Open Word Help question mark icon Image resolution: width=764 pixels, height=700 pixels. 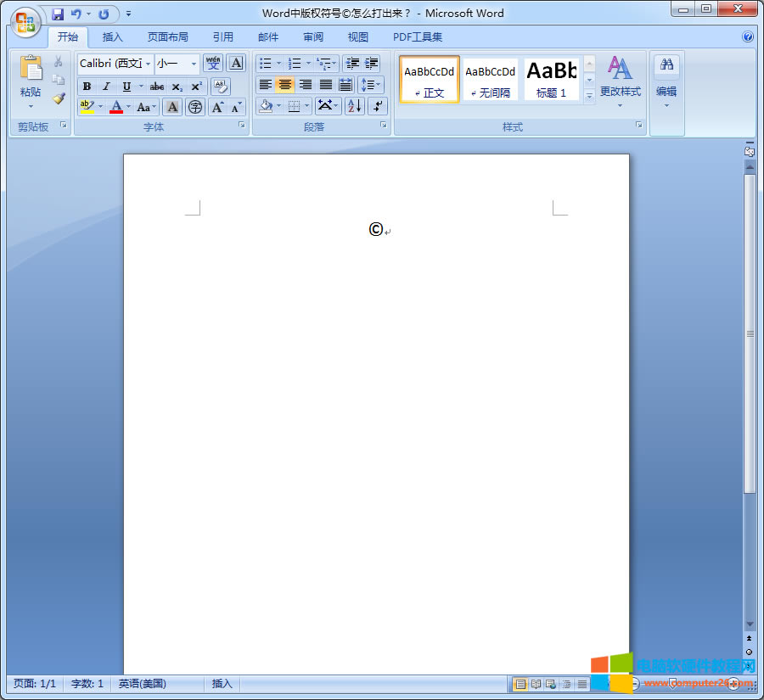[748, 37]
